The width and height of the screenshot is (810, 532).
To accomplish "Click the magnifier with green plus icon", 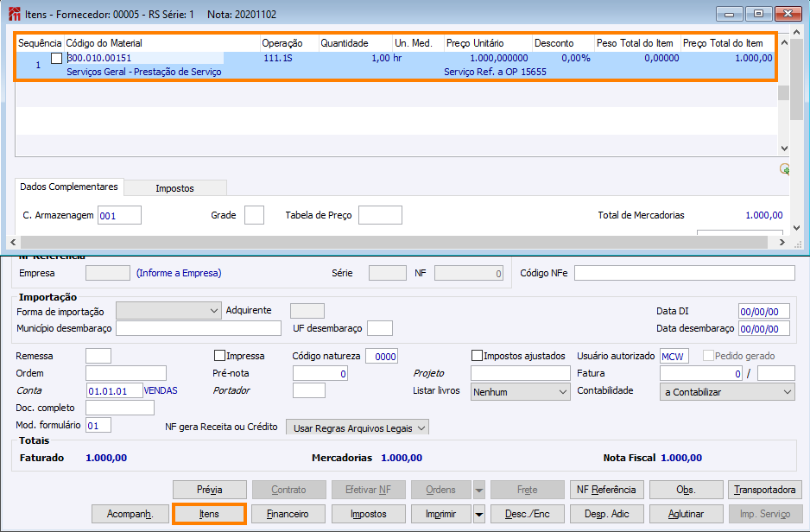I will click(784, 169).
